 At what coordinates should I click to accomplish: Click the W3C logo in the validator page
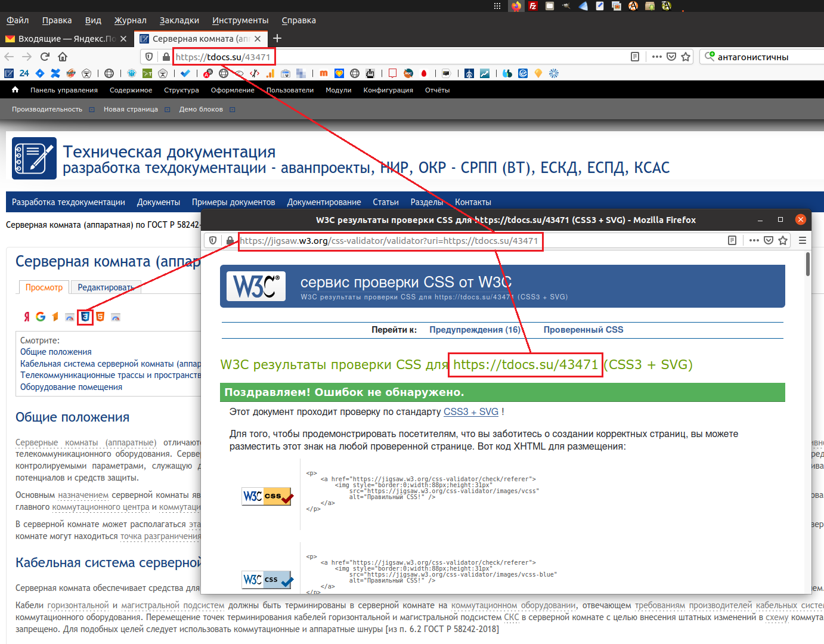point(256,286)
